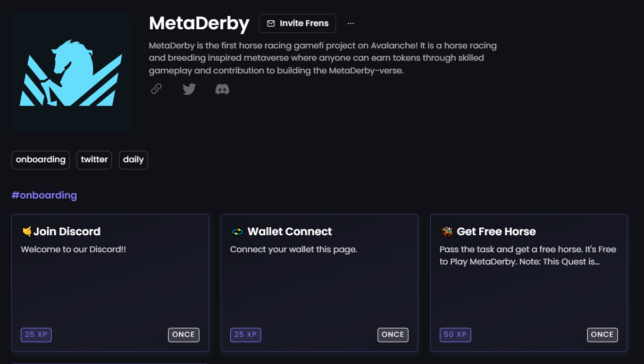Open the Join Discord quest card
Image resolution: width=644 pixels, height=364 pixels.
click(110, 283)
